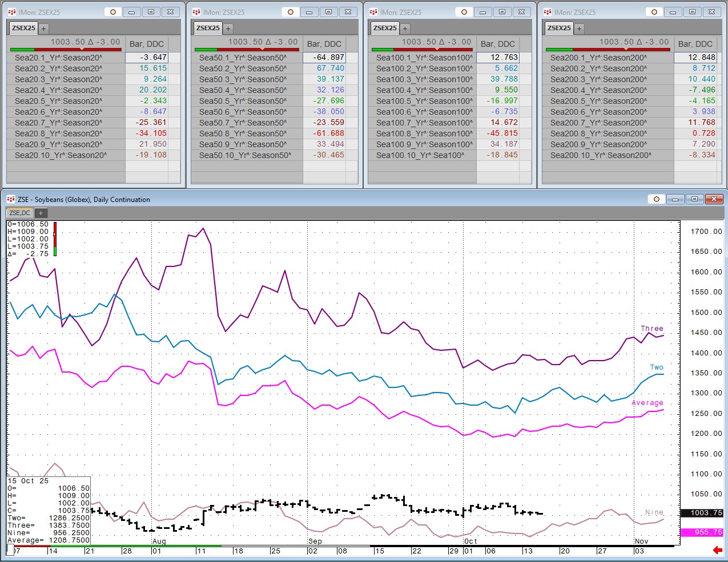Click the magenta 955.75 price label on the scale
The height and width of the screenshot is (562, 728).
pos(702,532)
